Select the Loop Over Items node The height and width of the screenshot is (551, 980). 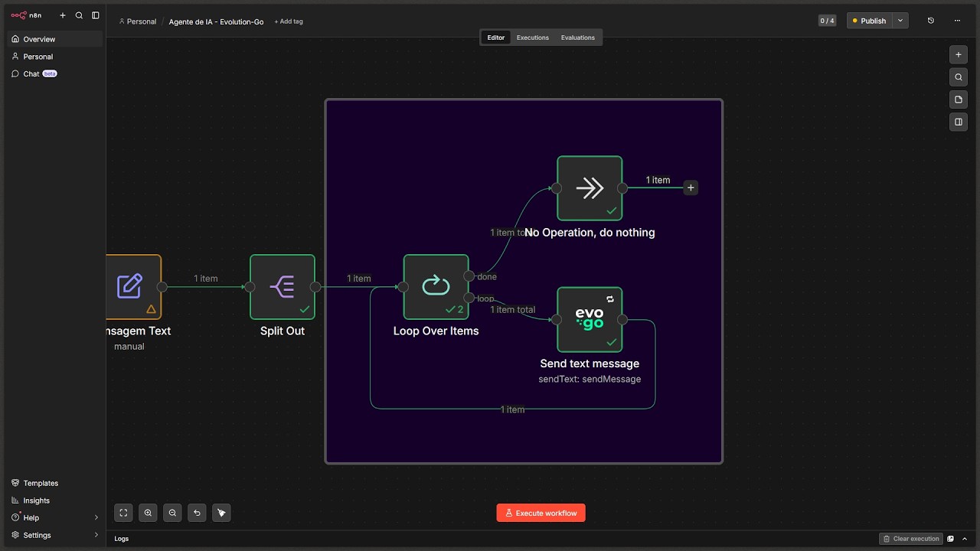(436, 287)
